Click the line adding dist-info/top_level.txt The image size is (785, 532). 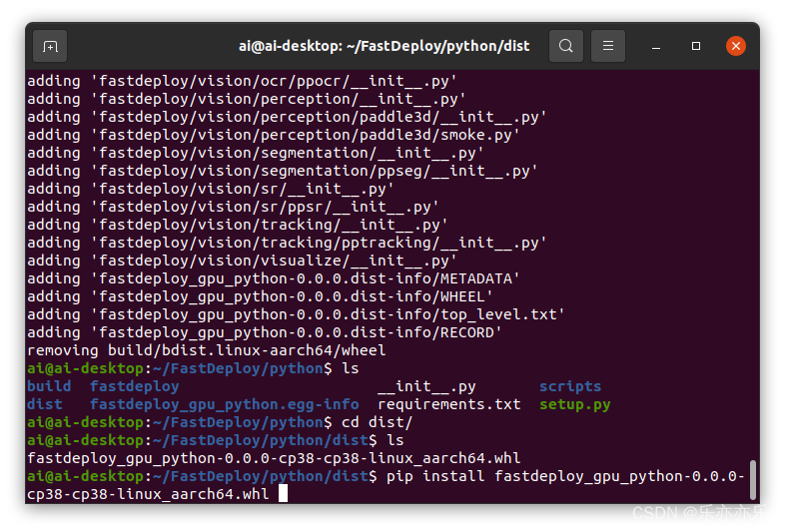pyautogui.click(x=296, y=314)
